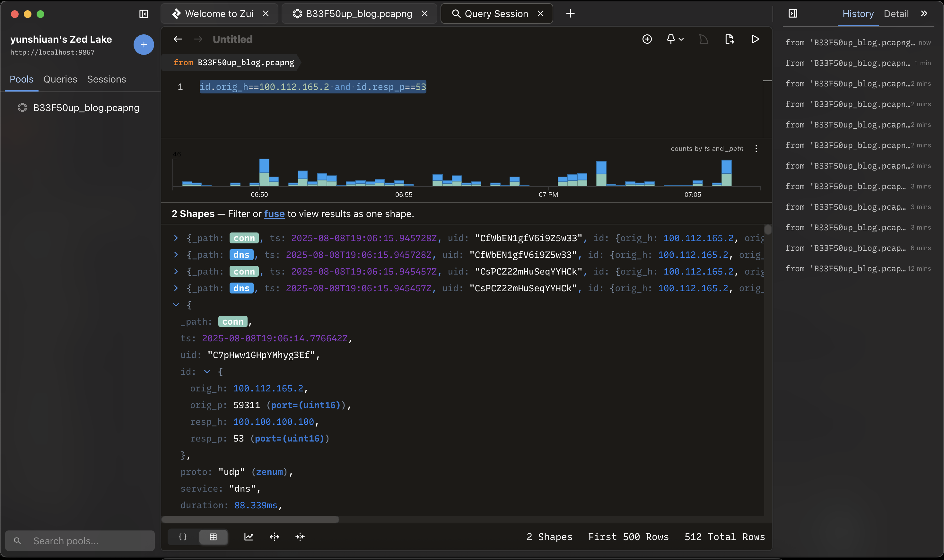Viewport: 944px width, 560px height.
Task: Toggle the left sidebar panel icon
Action: (144, 14)
